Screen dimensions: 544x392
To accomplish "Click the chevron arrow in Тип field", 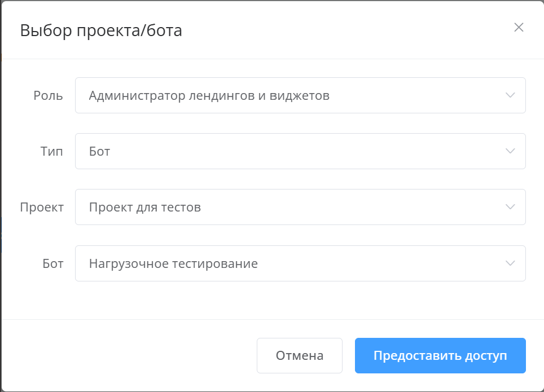I will 510,151.
